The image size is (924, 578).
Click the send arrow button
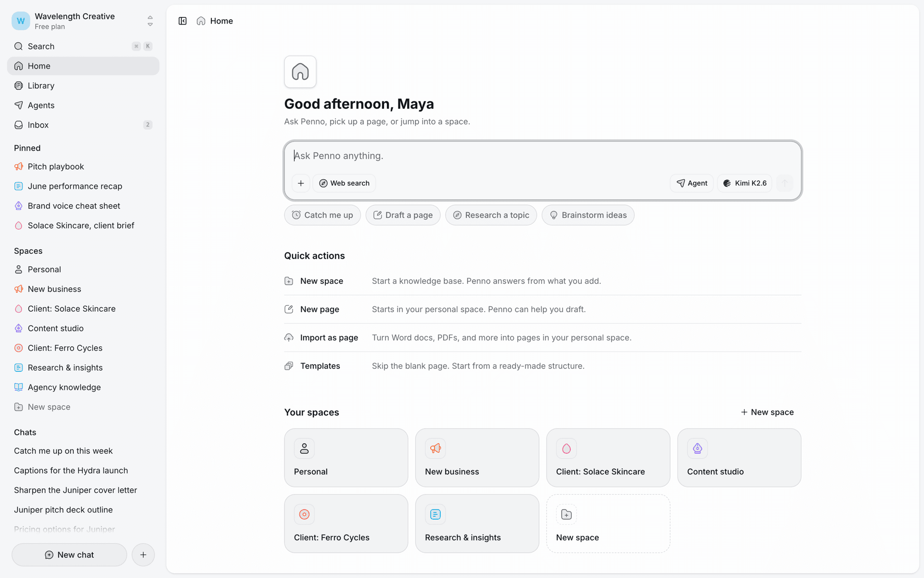pyautogui.click(x=784, y=183)
